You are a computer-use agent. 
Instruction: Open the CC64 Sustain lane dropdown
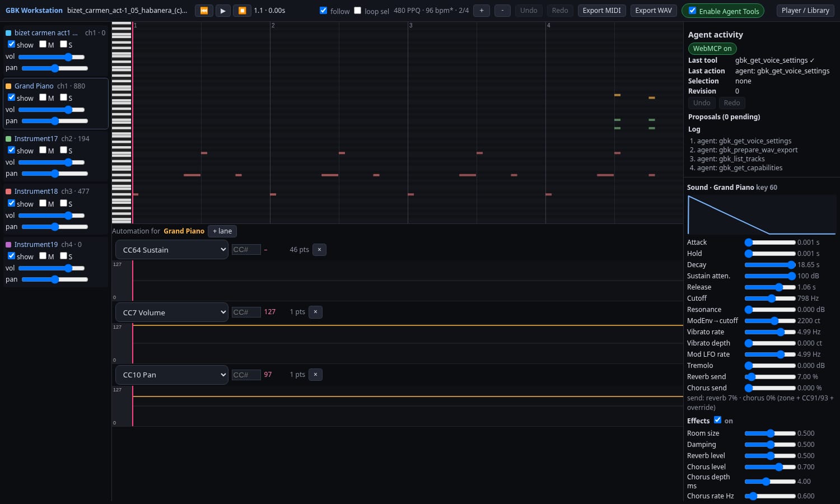tap(171, 250)
